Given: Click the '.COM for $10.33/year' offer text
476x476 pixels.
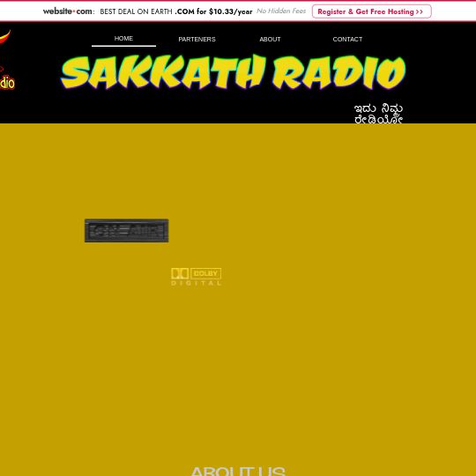Looking at the screenshot, I should (x=213, y=11).
